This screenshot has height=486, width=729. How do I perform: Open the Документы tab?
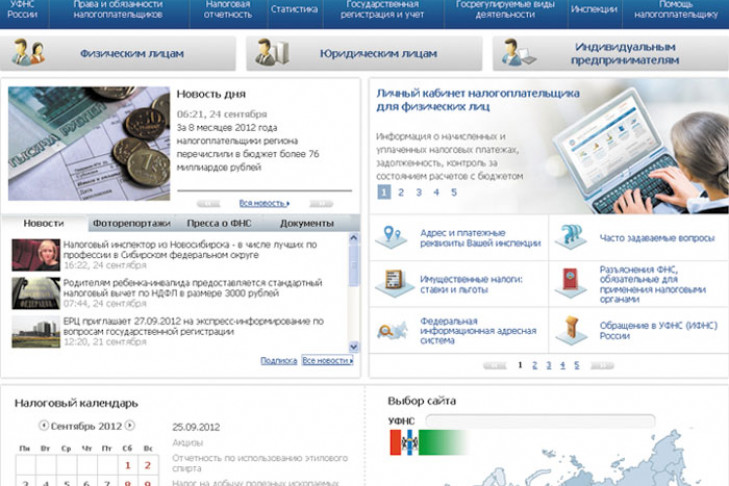pyautogui.click(x=307, y=223)
